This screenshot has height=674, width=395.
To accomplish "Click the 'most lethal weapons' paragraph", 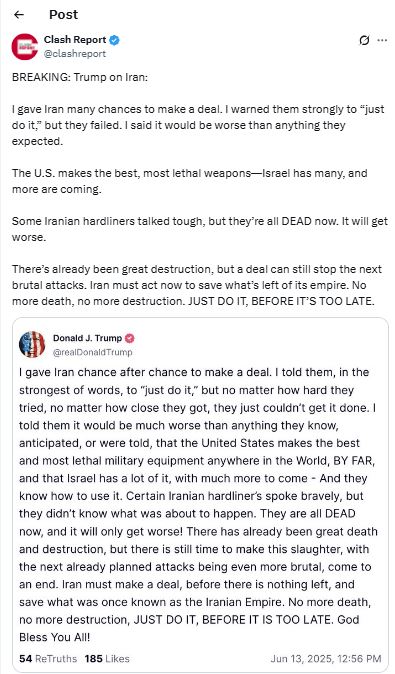I will [x=190, y=181].
